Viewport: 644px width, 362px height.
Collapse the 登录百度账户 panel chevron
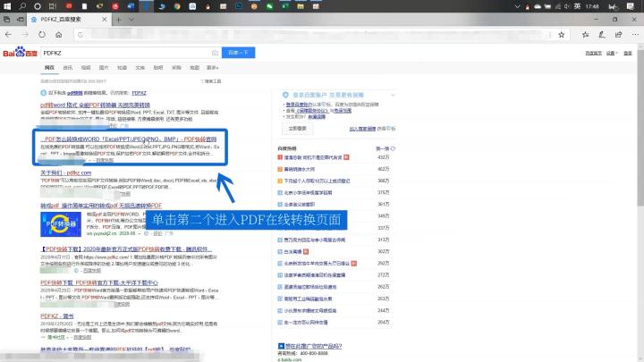point(393,96)
